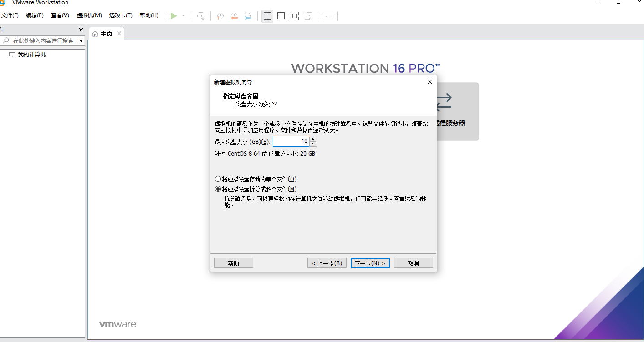Click the 指定磁盘容量 heading text

(x=241, y=96)
